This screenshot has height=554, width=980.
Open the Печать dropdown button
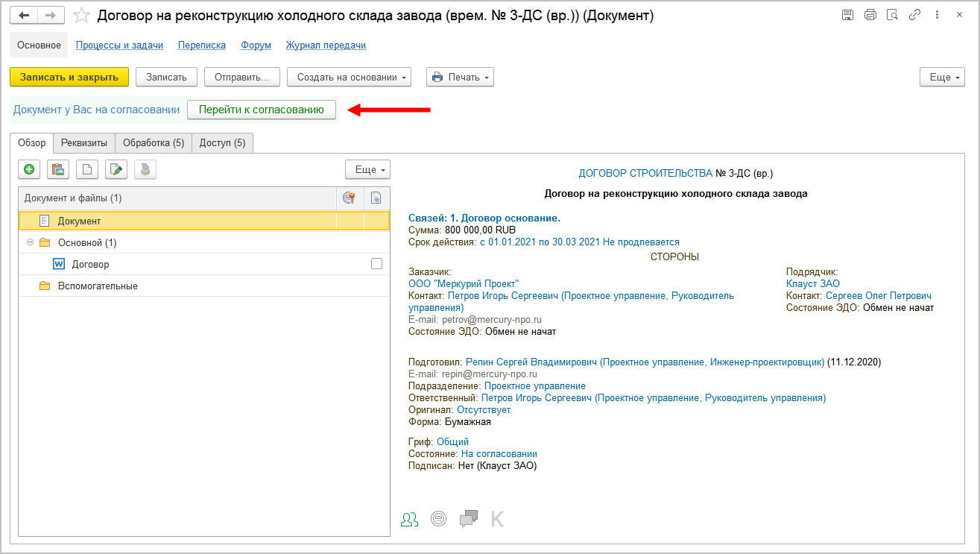click(460, 77)
